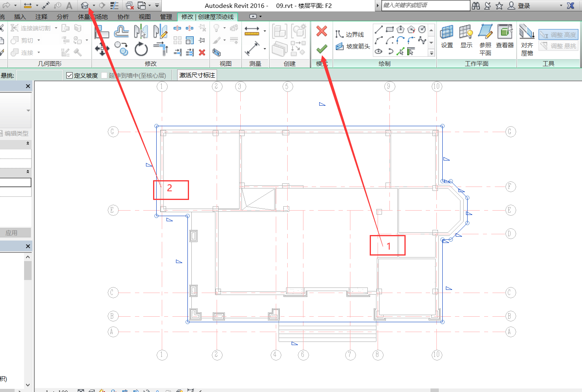Select the Rotate tool in the Modify panel
Screen dimensions: 582x392
(x=141, y=50)
